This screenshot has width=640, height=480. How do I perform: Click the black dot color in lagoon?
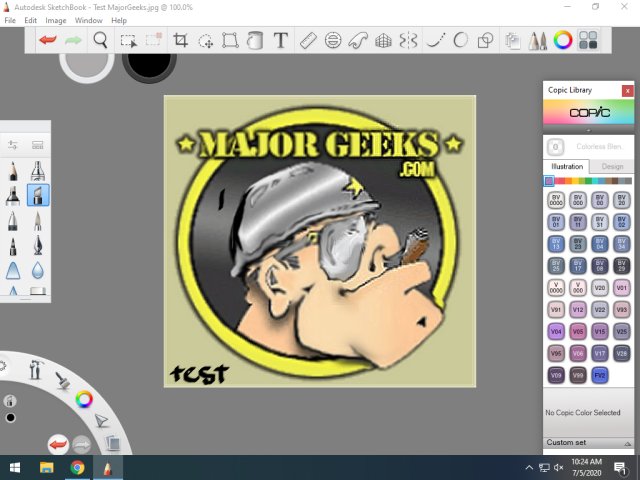click(x=11, y=418)
